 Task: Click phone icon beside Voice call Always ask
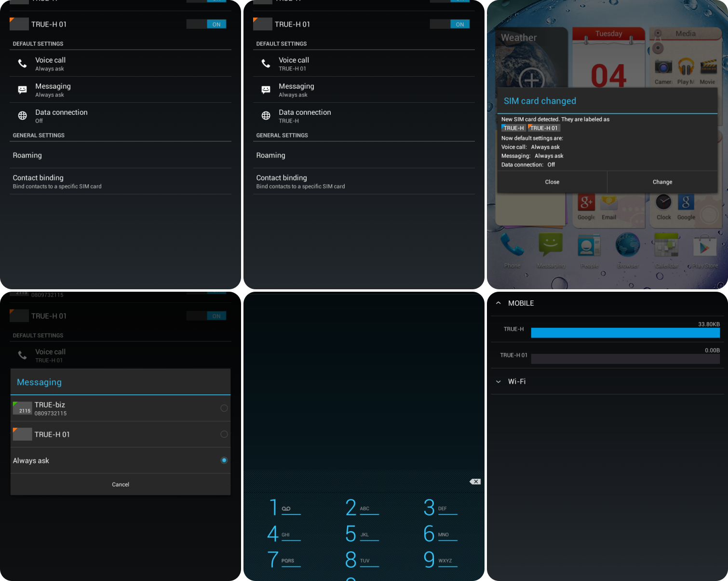click(22, 63)
